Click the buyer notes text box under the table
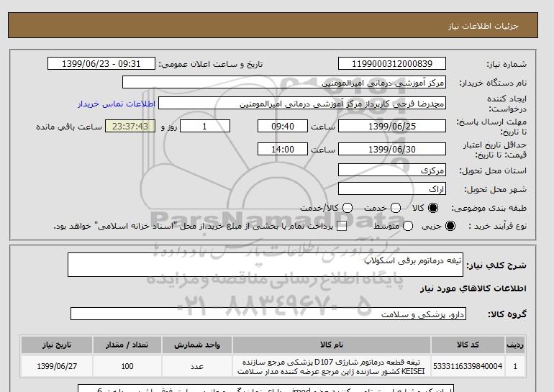 pyautogui.click(x=265, y=388)
